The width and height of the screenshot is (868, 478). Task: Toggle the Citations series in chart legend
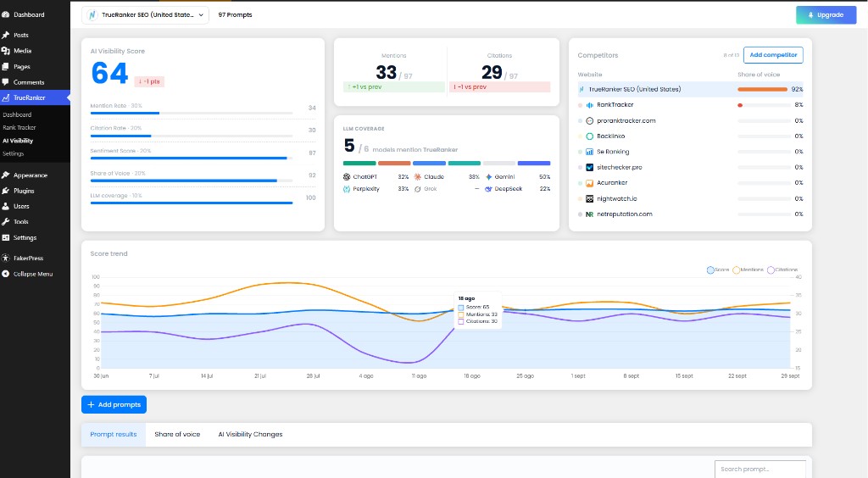click(x=782, y=270)
